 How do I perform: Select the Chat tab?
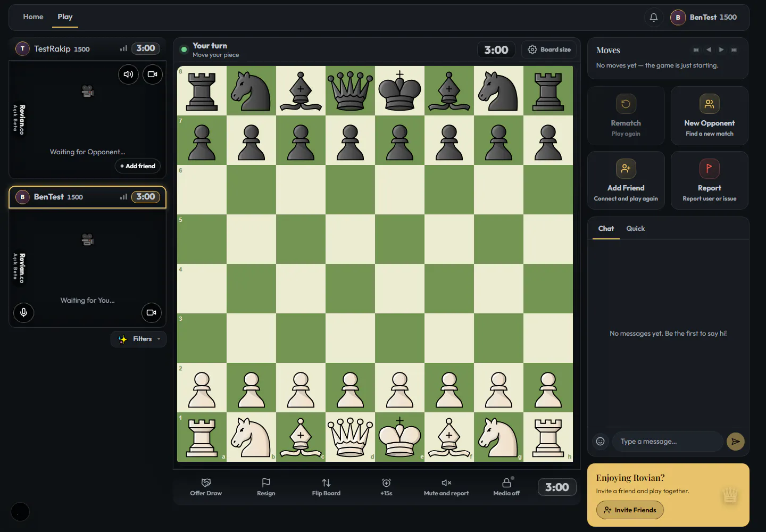tap(606, 229)
